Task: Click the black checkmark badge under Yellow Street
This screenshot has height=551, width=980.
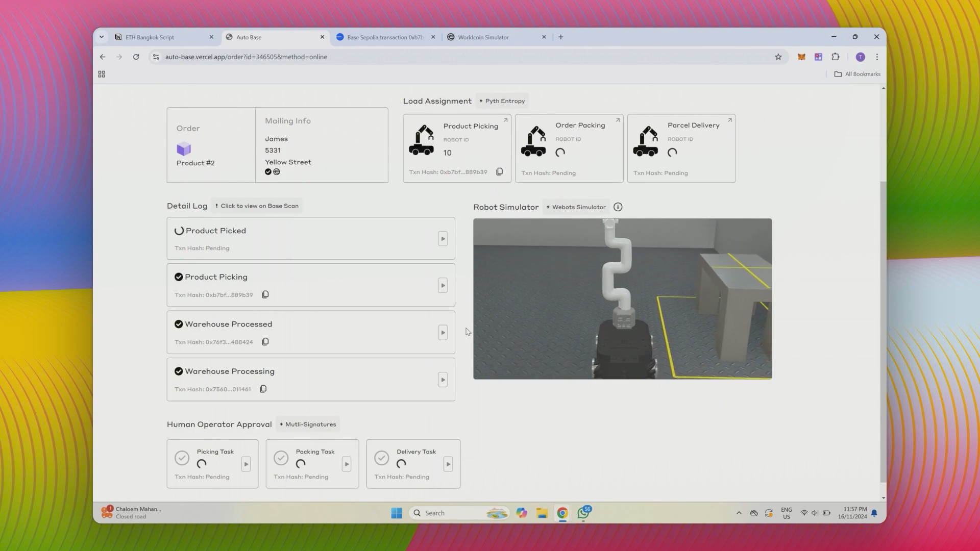Action: pos(268,172)
